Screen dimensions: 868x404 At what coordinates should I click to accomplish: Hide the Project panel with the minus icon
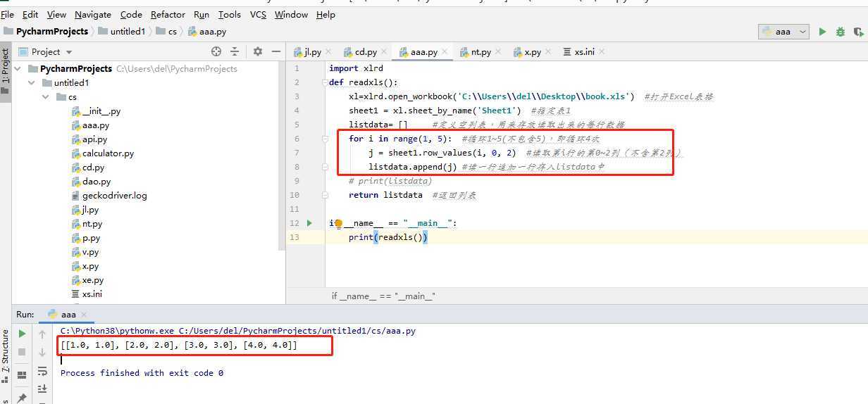(x=275, y=51)
